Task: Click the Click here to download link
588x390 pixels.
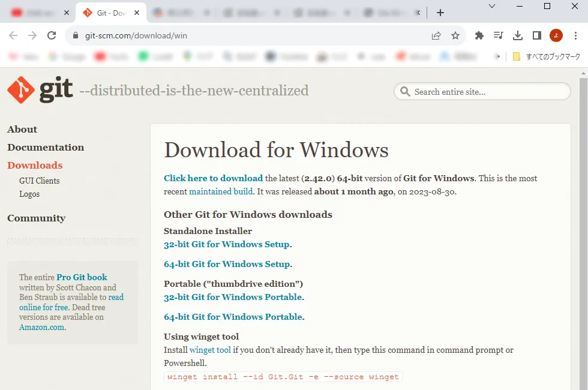Action: click(214, 178)
